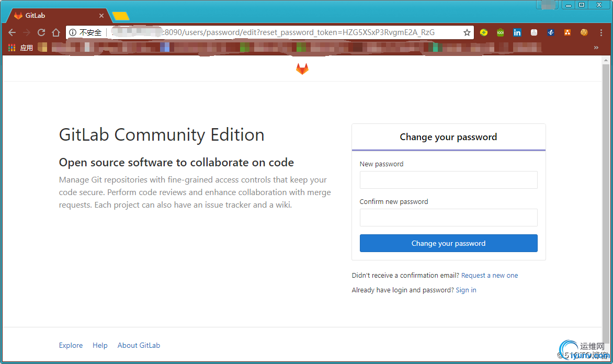
Task: Click the GitLab fox logo on the page
Action: [x=302, y=69]
